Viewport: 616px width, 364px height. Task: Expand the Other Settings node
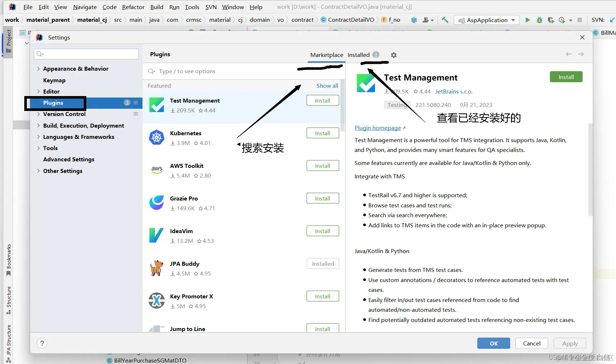[x=38, y=171]
